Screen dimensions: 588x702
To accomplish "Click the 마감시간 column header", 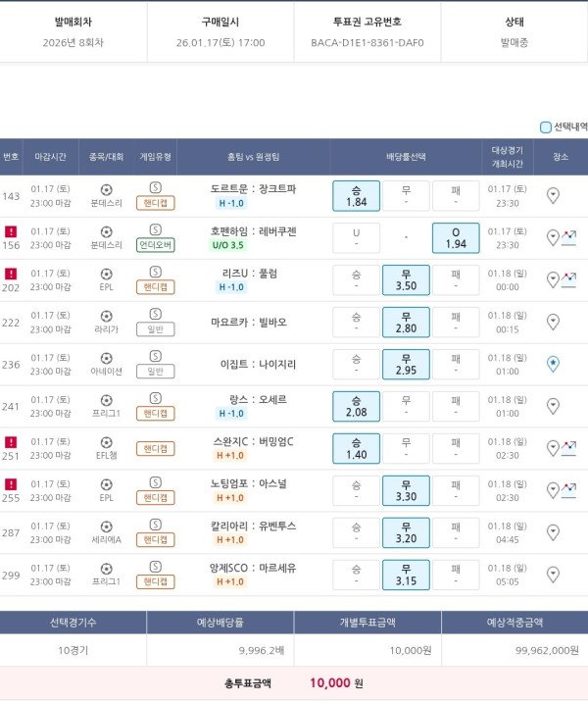I will pos(51,157).
